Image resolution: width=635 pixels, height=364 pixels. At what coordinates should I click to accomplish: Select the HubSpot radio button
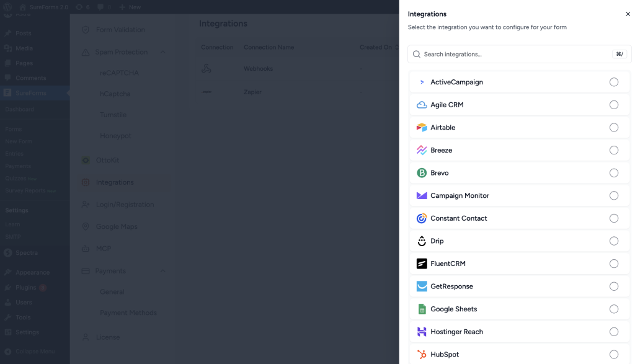tap(614, 354)
